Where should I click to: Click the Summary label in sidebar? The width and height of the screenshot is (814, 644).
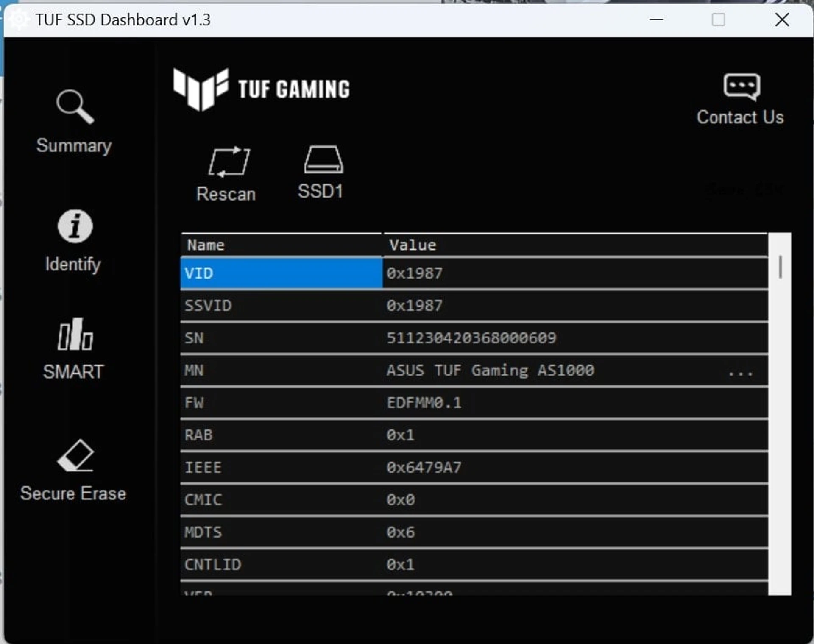[74, 146]
